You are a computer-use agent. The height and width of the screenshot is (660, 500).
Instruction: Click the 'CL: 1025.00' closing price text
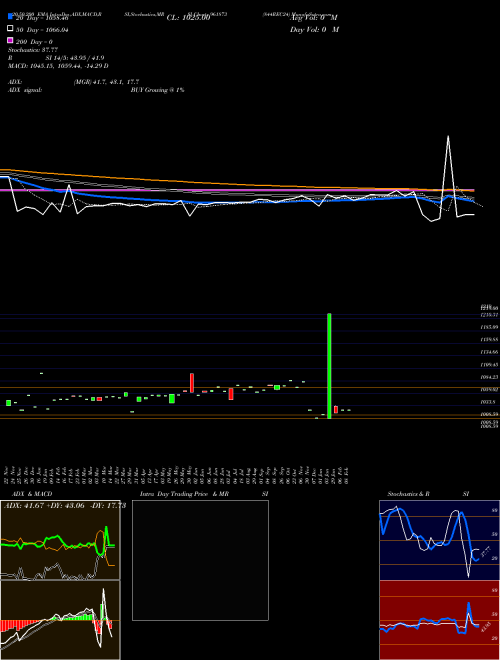pos(188,18)
